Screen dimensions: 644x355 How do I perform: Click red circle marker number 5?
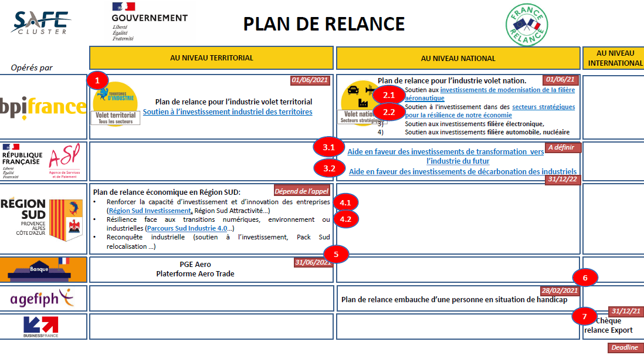pyautogui.click(x=335, y=254)
